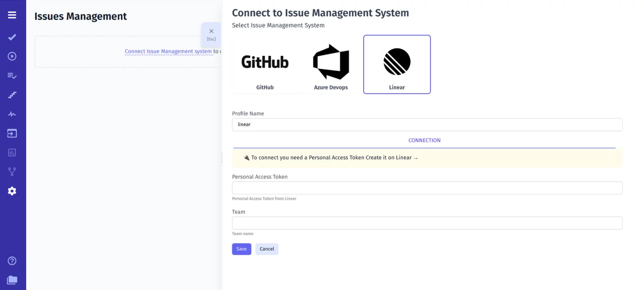Close the panel with the X Esc button
The width and height of the screenshot is (644, 290).
click(x=211, y=34)
